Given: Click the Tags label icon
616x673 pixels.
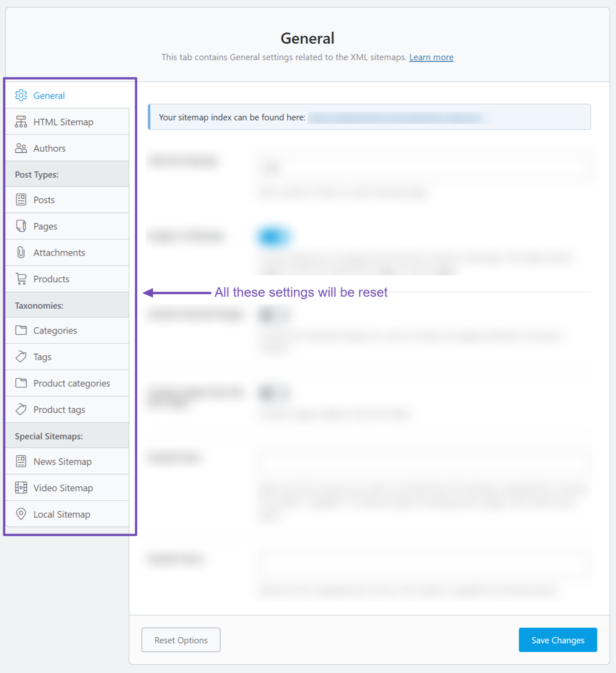Looking at the screenshot, I should pyautogui.click(x=21, y=357).
